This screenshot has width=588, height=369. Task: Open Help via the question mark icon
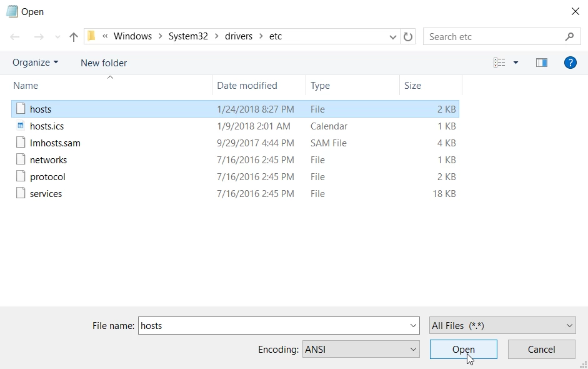pyautogui.click(x=570, y=63)
